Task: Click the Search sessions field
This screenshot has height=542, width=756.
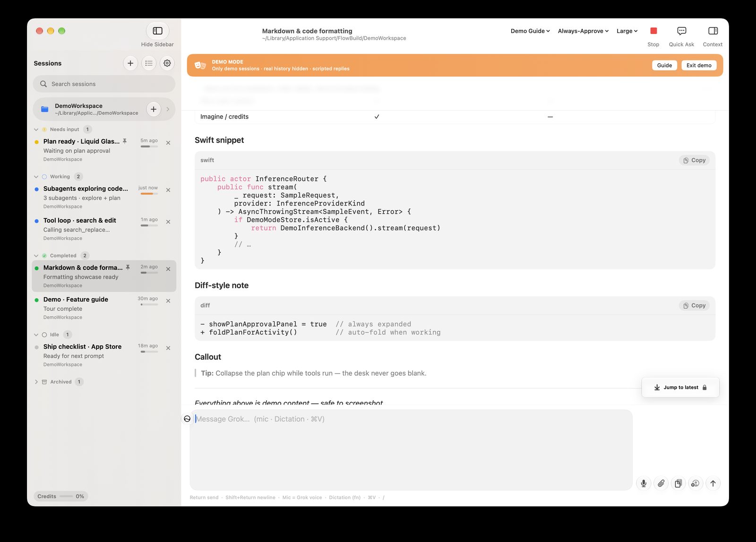Action: (104, 84)
